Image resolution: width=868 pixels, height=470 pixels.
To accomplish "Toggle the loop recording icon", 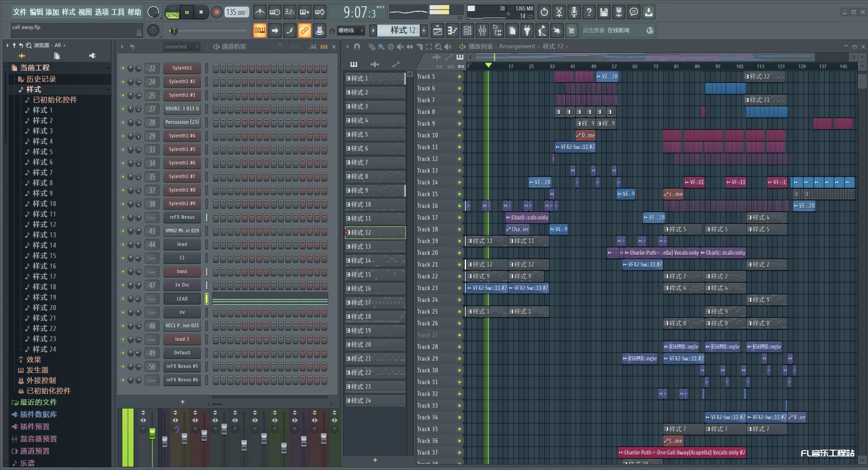I will point(320,12).
